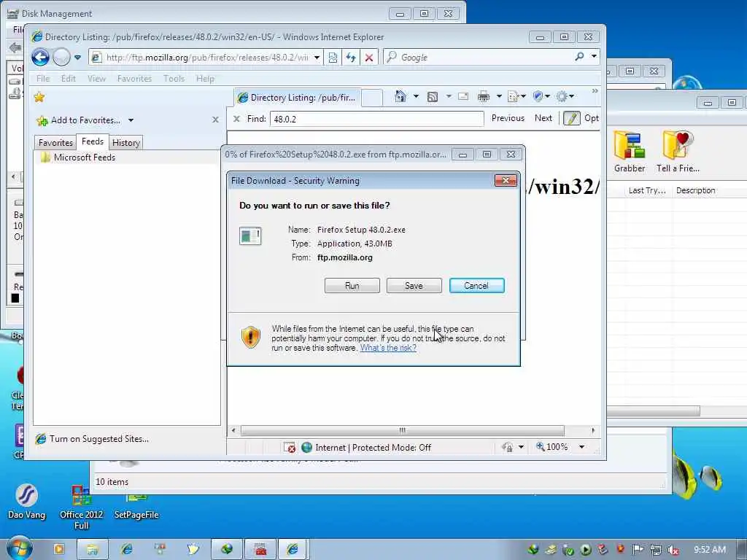
Task: Expand the address bar URL dropdown
Action: pyautogui.click(x=317, y=58)
